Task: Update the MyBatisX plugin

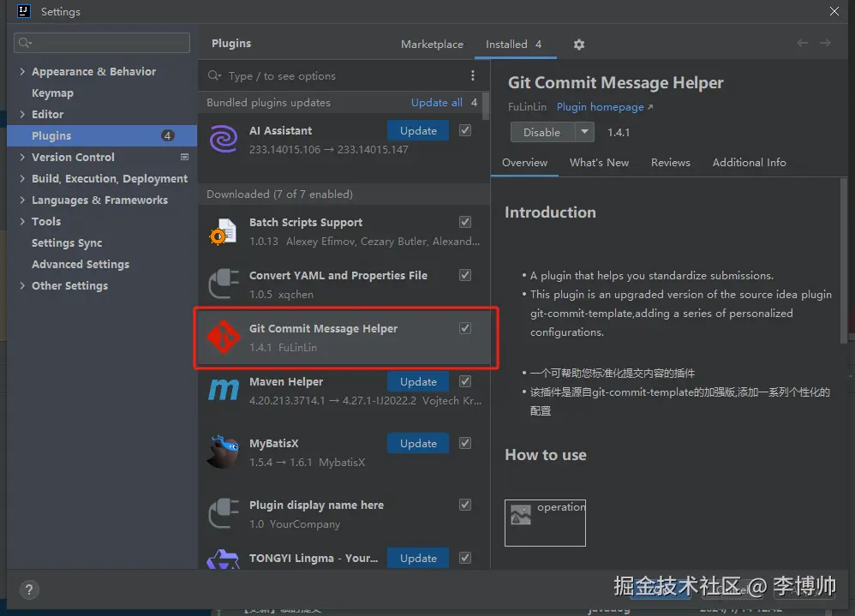Action: [x=418, y=443]
